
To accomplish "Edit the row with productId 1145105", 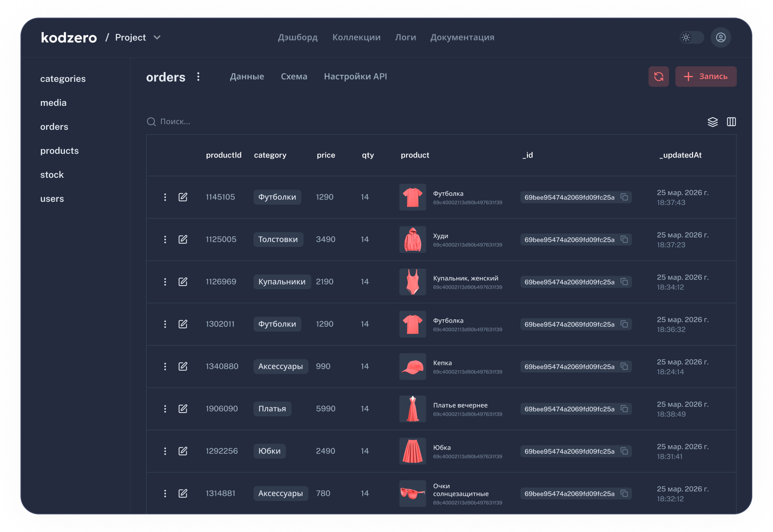I will [183, 197].
